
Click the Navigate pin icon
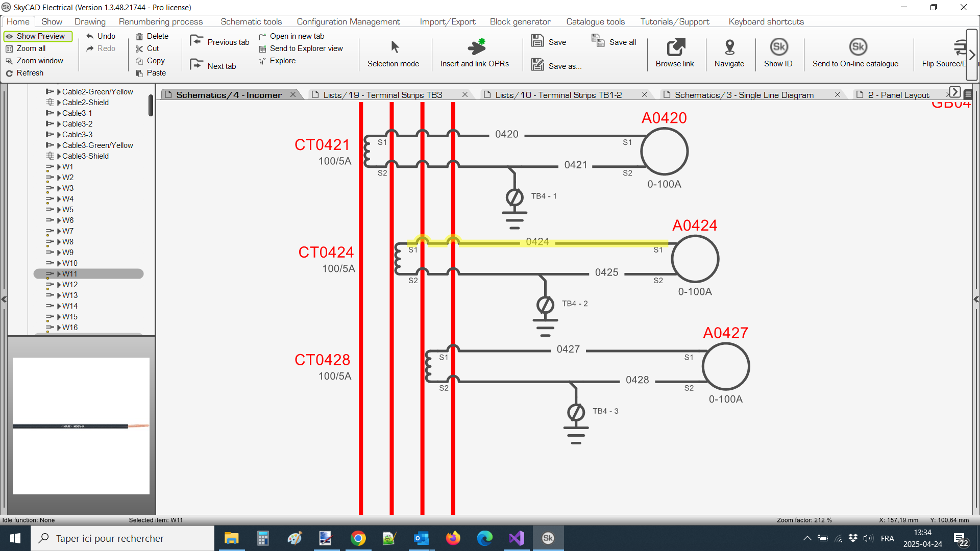pos(729,47)
